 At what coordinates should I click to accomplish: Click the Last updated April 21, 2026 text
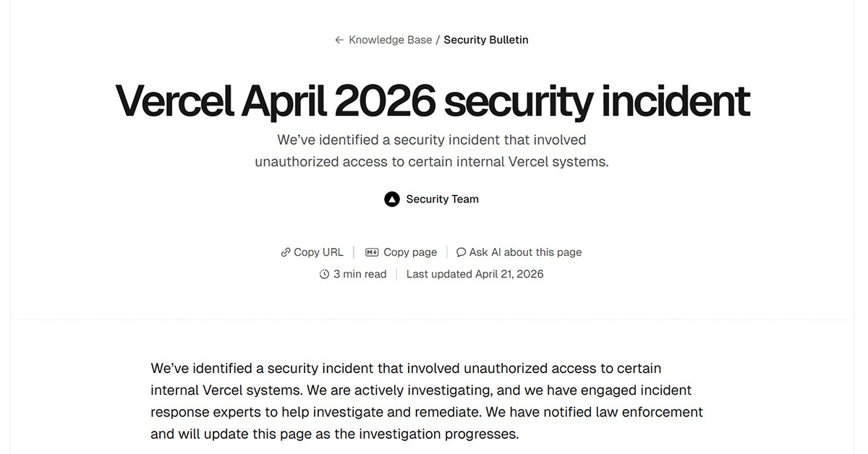[475, 275]
